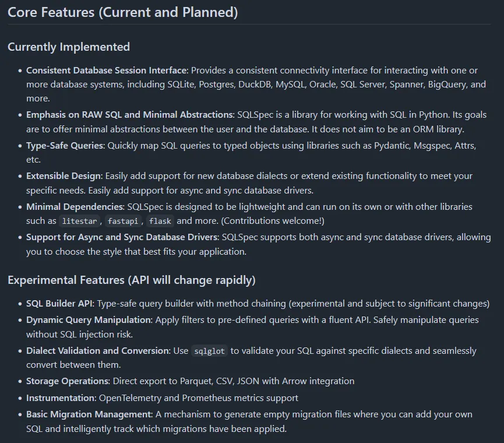Screen dimensions: 504x443
Task: Click the bold "Dynamic Query Manipulation" text
Action: 89,319
